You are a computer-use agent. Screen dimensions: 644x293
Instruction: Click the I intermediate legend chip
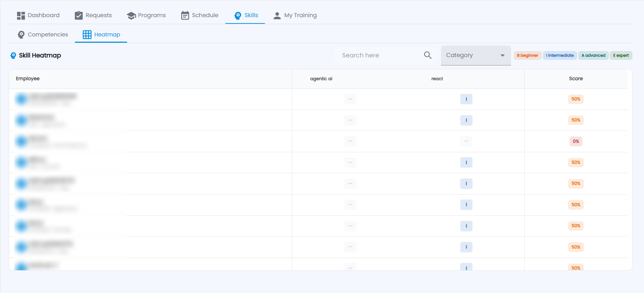point(560,55)
